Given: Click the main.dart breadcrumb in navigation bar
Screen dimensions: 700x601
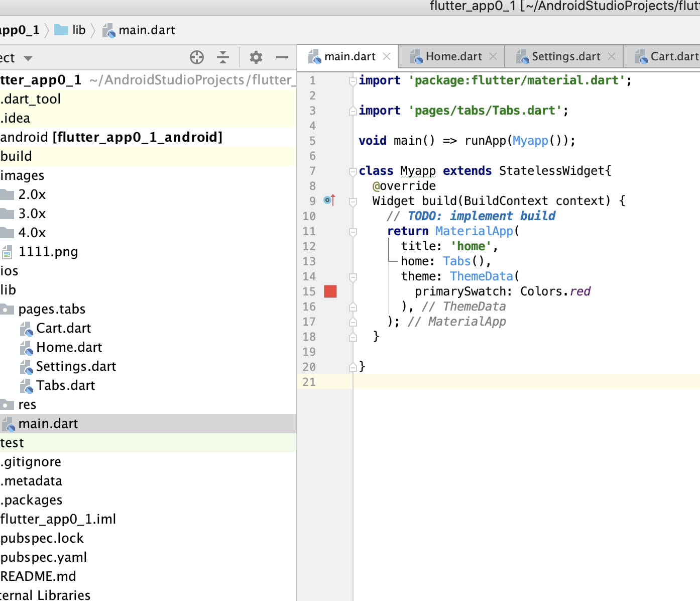Looking at the screenshot, I should [x=147, y=30].
